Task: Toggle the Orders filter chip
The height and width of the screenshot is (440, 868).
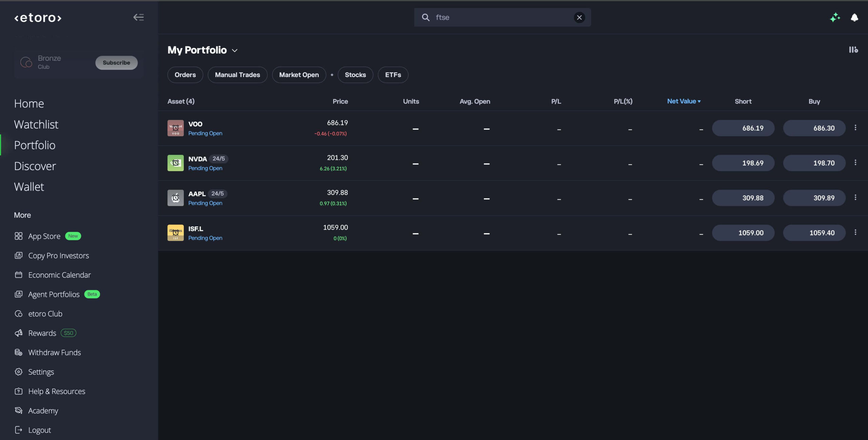Action: pyautogui.click(x=185, y=75)
